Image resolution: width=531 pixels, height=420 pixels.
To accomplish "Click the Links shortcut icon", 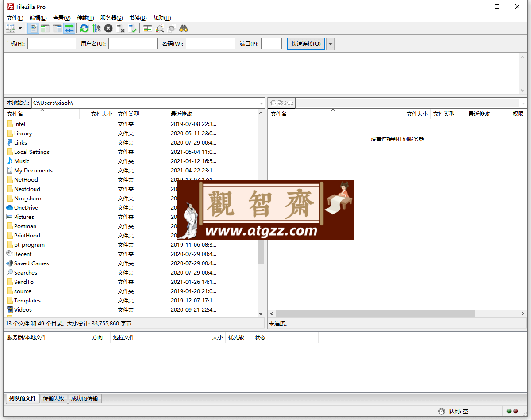I will 10,142.
